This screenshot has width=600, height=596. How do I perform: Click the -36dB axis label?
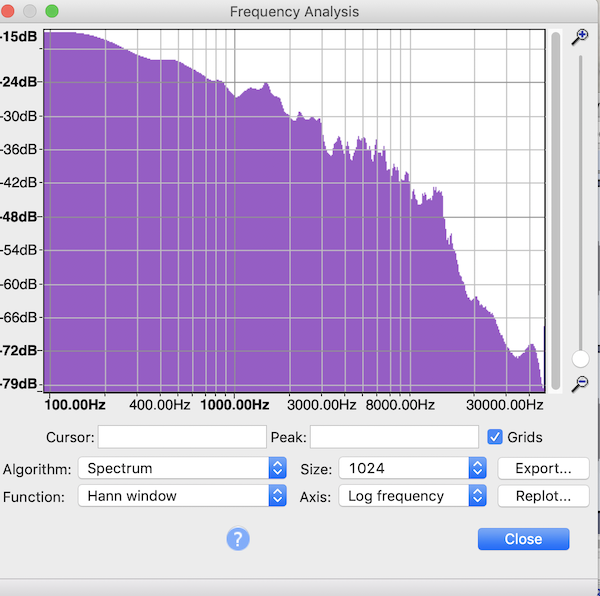pyautogui.click(x=19, y=149)
